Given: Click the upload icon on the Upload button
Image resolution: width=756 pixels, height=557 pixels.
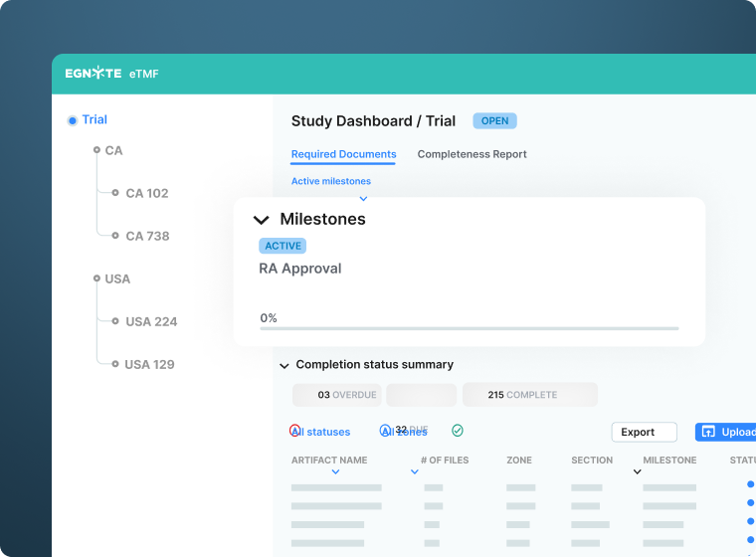Looking at the screenshot, I should [708, 432].
